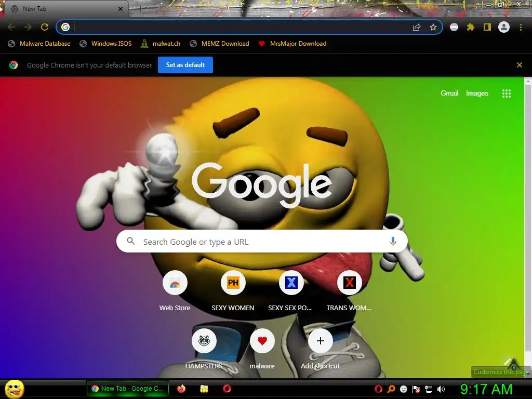Open the profile avatar menu
Screen dimensions: 532x399
504,27
